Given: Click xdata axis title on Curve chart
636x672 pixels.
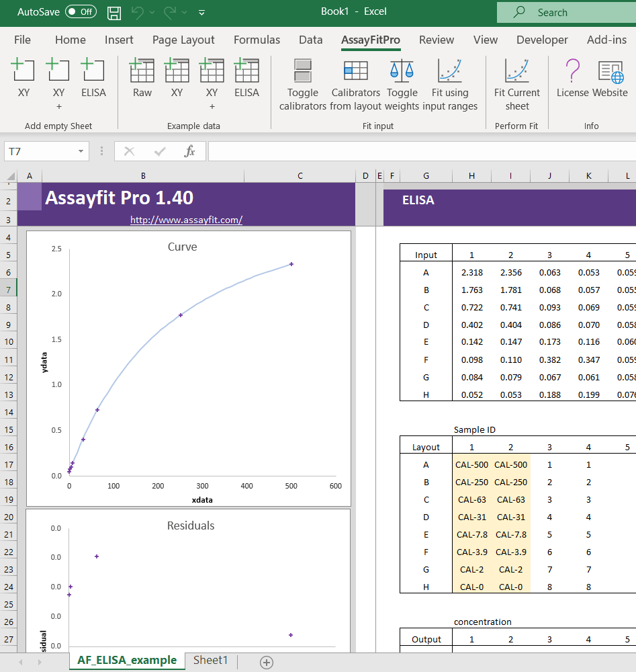Looking at the screenshot, I should [x=202, y=500].
